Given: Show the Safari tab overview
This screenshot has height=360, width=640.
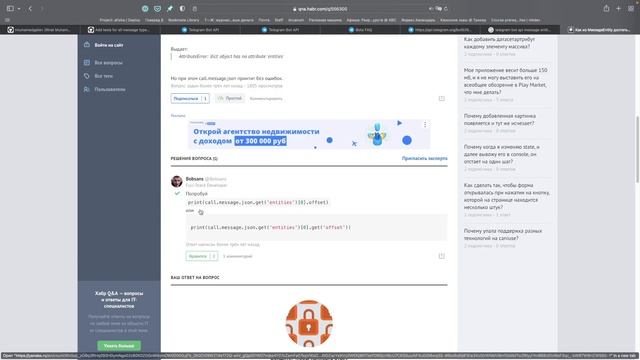Looking at the screenshot, I should tap(631, 8).
